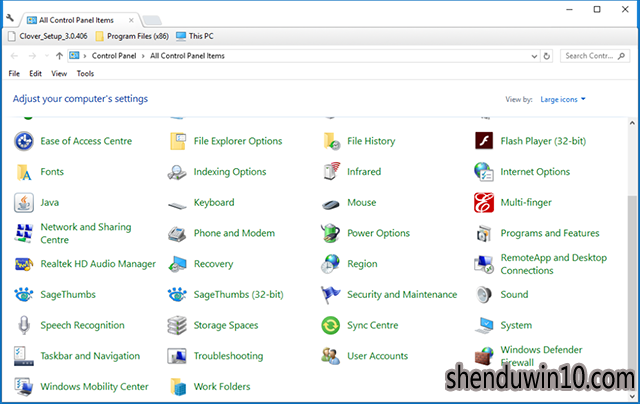The width and height of the screenshot is (640, 404).
Task: Click the Control Panel breadcrumb
Action: tap(114, 56)
